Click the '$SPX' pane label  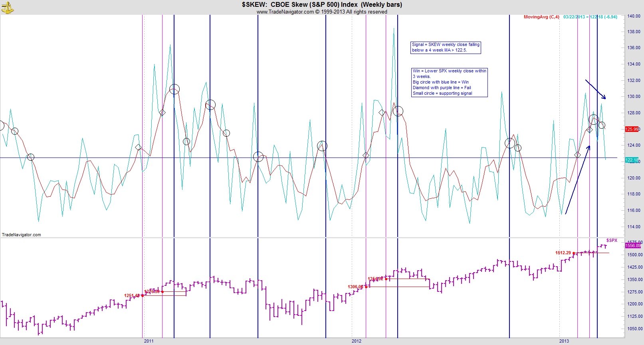(612, 240)
